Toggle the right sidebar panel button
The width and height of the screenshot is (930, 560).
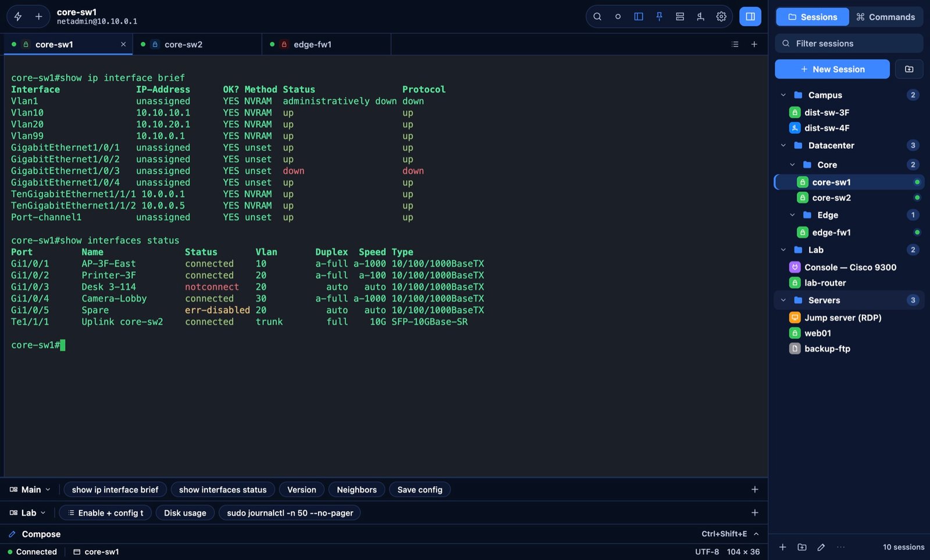click(x=750, y=17)
